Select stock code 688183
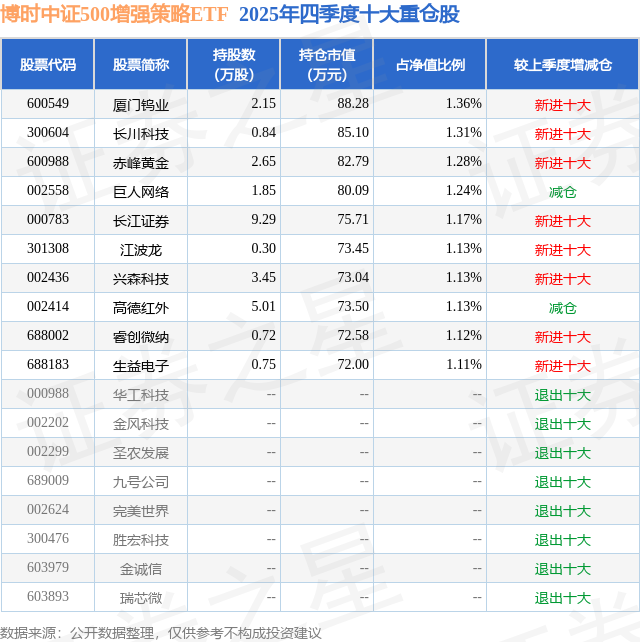This screenshot has width=640, height=642. tap(48, 365)
